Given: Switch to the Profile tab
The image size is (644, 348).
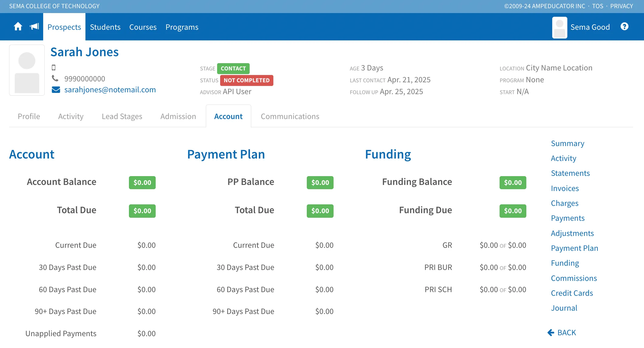Looking at the screenshot, I should tap(29, 116).
